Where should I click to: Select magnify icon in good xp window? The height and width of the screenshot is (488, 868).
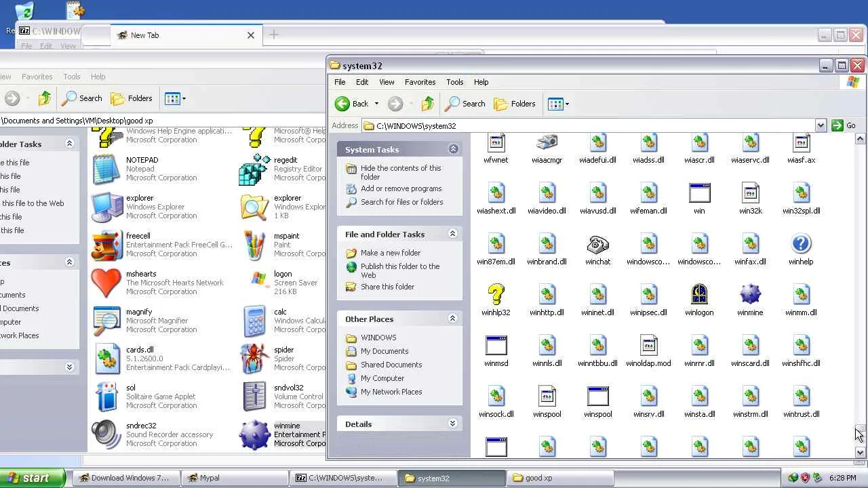pos(106,321)
